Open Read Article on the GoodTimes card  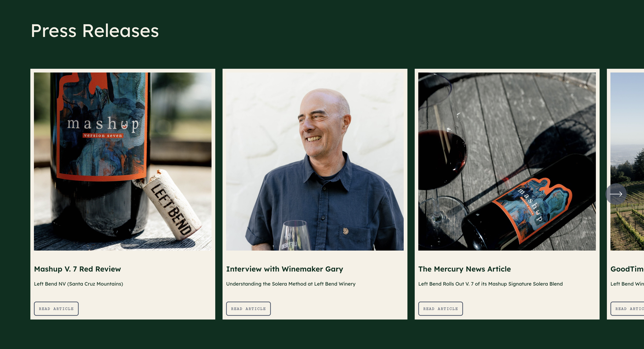tap(627, 309)
